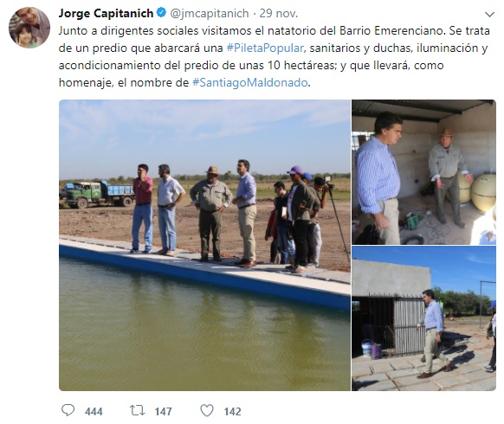Image resolution: width=504 pixels, height=424 pixels.
Task: Click the 142 likes count
Action: click(232, 412)
